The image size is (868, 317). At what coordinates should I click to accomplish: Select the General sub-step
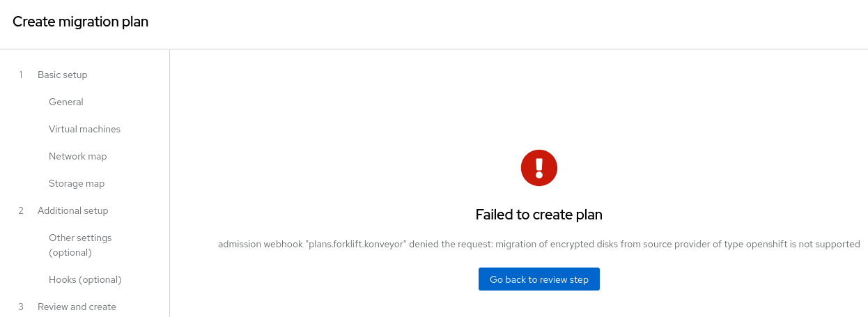[x=66, y=102]
